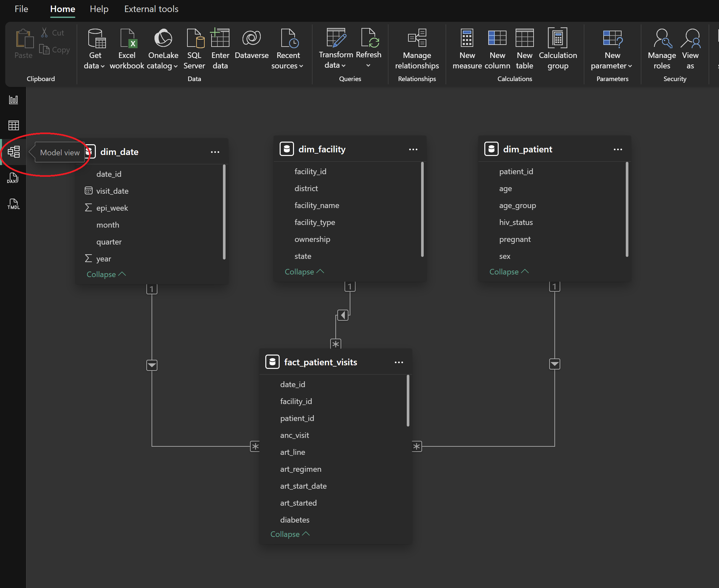Select the Model view in the sidebar
719x588 pixels.
click(x=14, y=152)
